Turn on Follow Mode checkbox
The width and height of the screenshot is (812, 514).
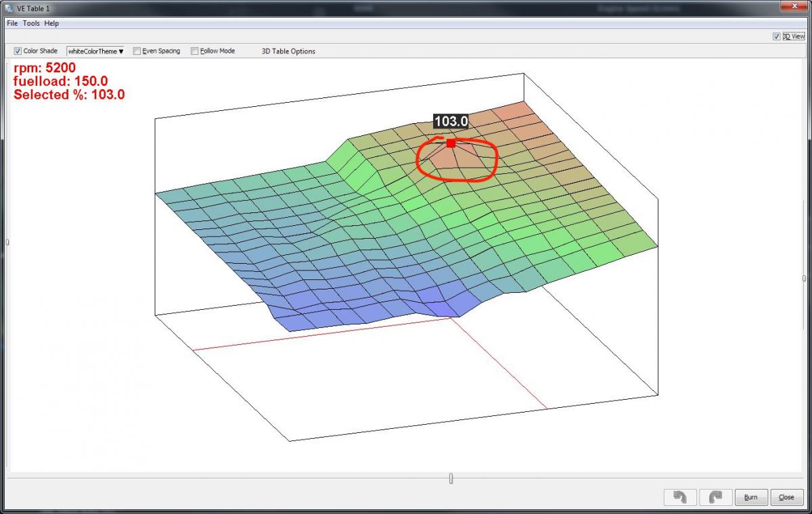tap(195, 51)
